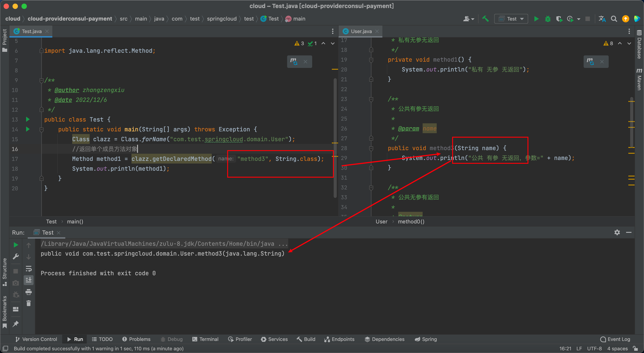Click the Maven reload popup in Test.java
The width and height of the screenshot is (644, 353).
point(294,61)
